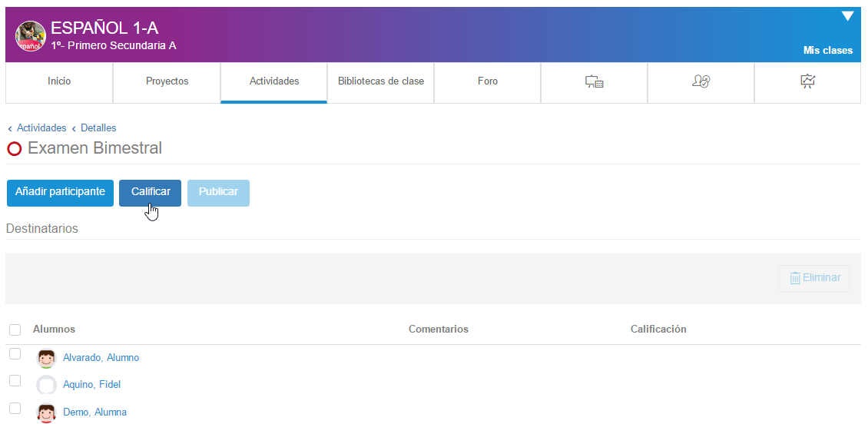
Task: Open the progress chart easel icon tab
Action: tap(807, 81)
